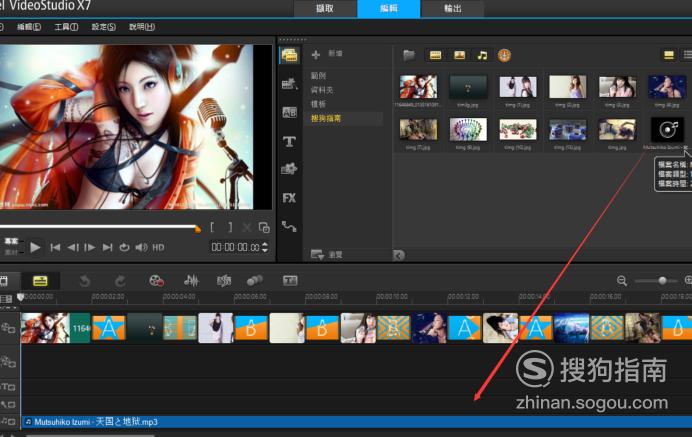
Task: Select Project playback mode 專案
Action: tap(11, 241)
